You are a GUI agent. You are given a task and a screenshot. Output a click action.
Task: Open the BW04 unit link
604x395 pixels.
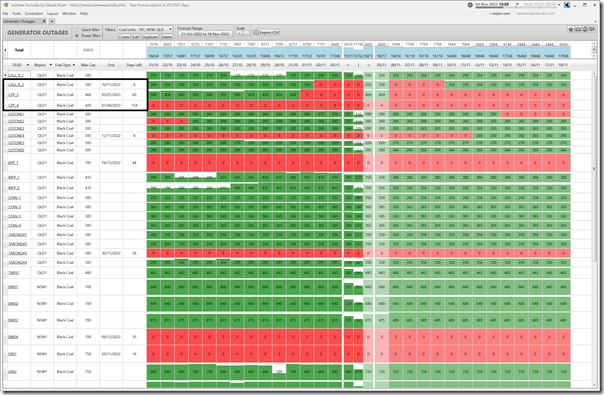coord(13,337)
